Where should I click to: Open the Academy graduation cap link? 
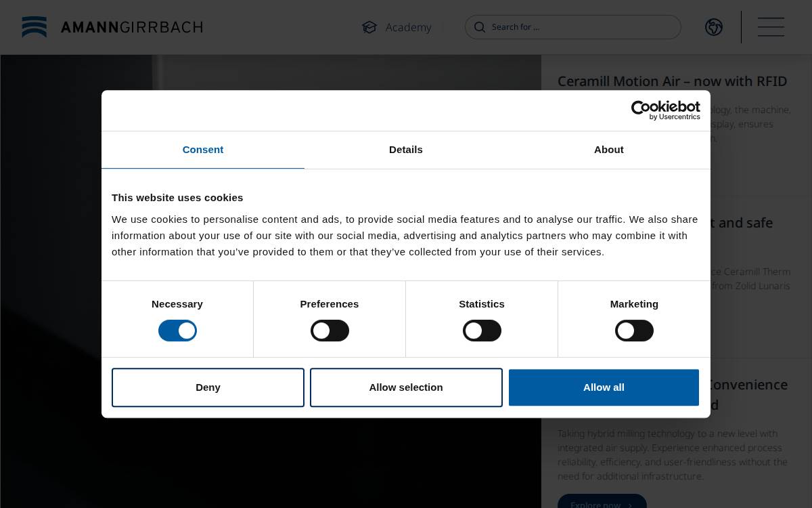369,27
